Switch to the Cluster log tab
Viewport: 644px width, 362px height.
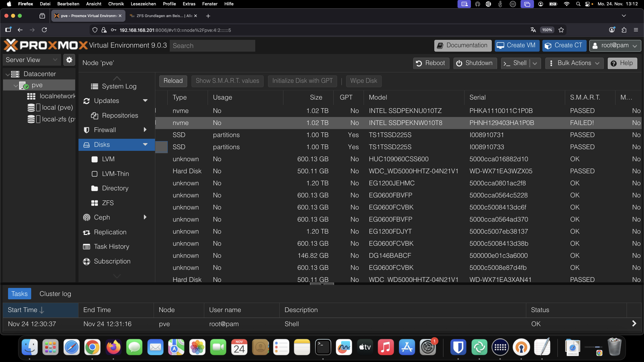(x=55, y=294)
